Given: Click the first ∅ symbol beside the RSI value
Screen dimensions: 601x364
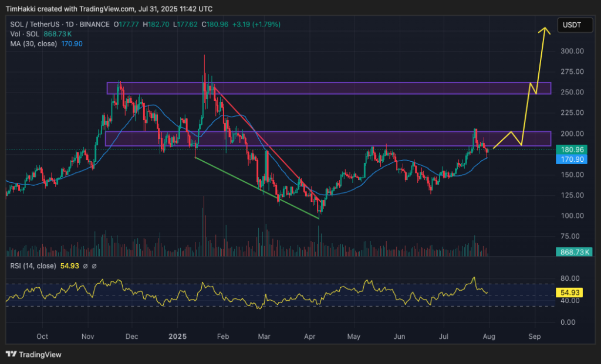Looking at the screenshot, I should click(85, 266).
